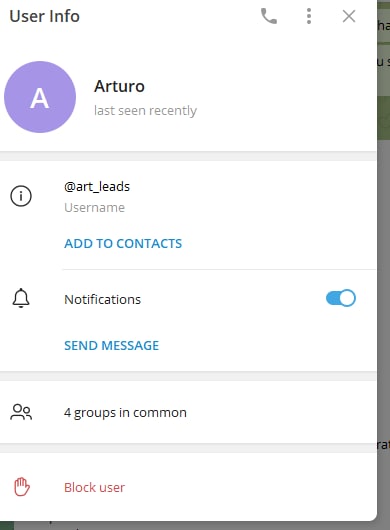Click the groups people icon
This screenshot has height=530, width=390.
[21, 412]
